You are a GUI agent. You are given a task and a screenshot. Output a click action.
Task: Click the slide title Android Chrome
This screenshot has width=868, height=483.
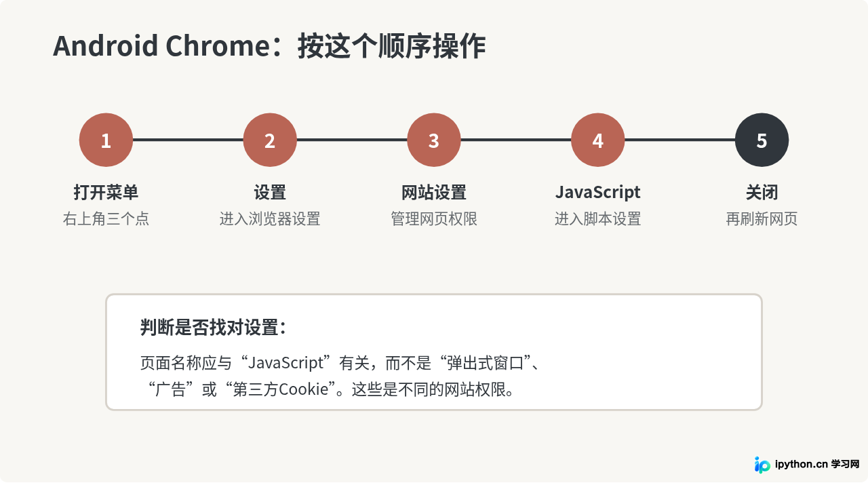pyautogui.click(x=161, y=46)
